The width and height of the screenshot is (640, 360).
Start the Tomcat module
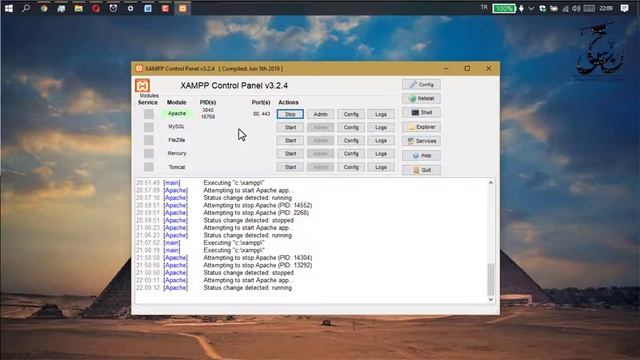(290, 167)
